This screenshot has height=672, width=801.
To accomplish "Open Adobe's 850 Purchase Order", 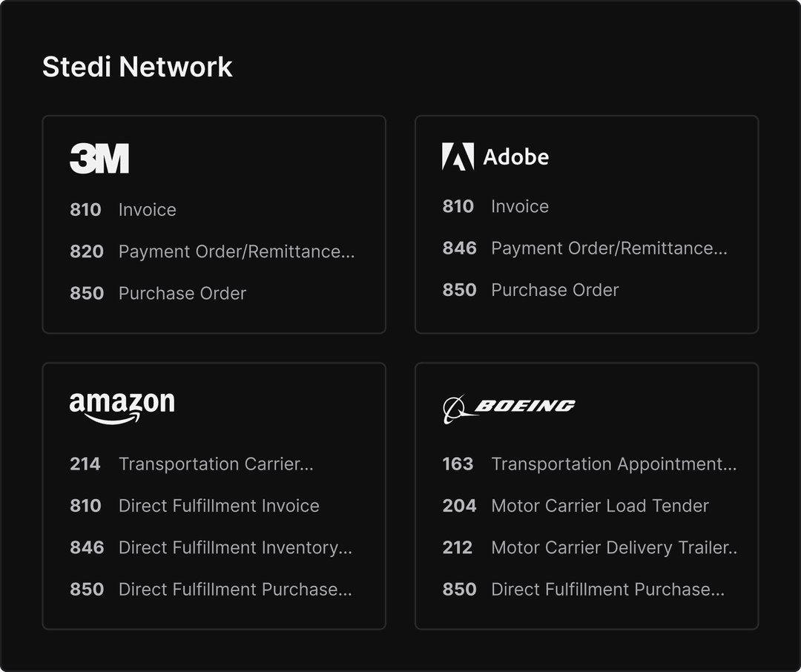I will 530,290.
